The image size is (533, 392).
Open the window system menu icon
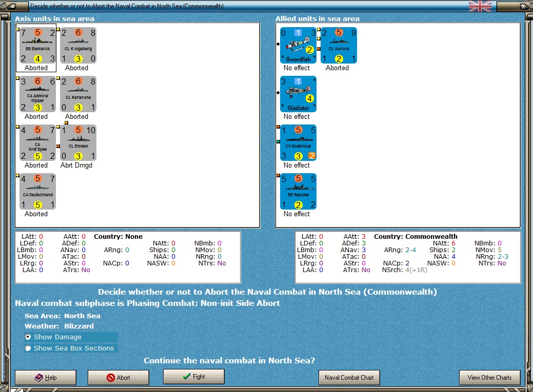pos(11,6)
